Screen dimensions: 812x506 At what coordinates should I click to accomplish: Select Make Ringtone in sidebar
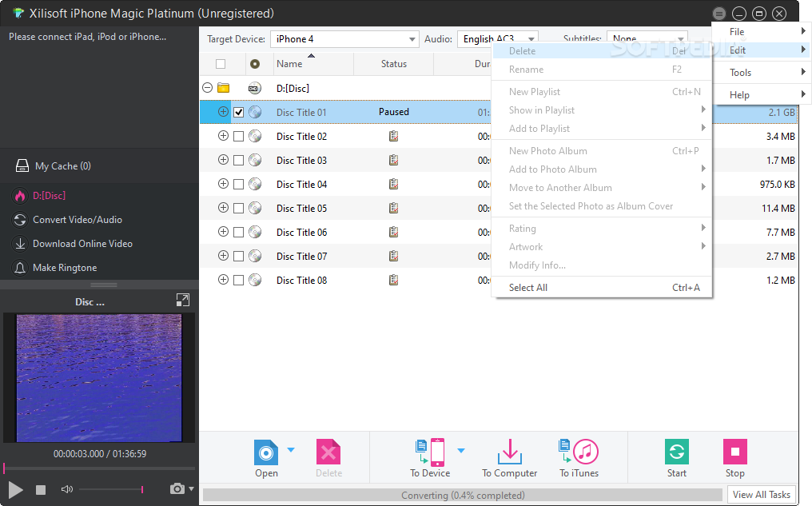pos(65,268)
